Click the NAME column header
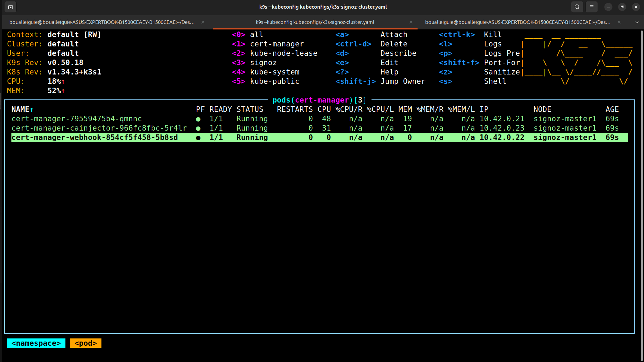Viewport: 644px width, 362px height. [22, 109]
